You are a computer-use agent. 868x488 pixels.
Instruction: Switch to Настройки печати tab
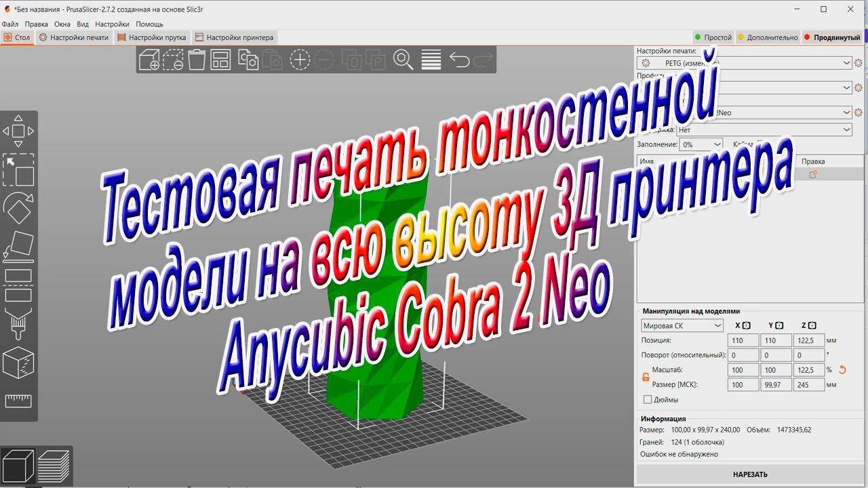click(74, 37)
